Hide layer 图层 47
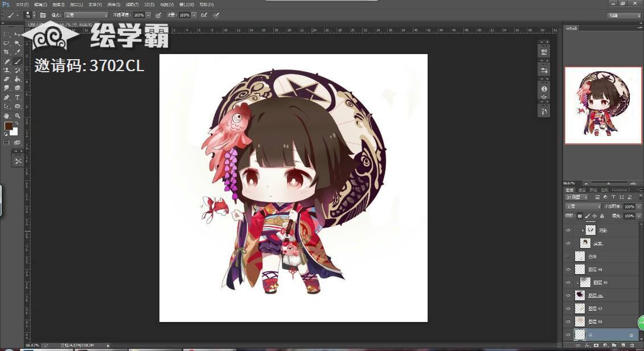 [568, 309]
